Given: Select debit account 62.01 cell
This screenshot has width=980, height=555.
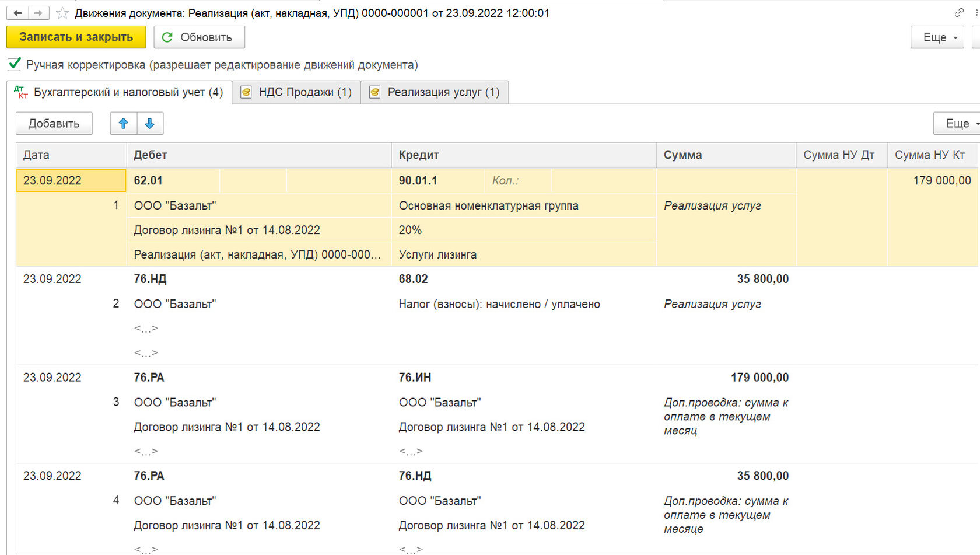Looking at the screenshot, I should pyautogui.click(x=173, y=180).
